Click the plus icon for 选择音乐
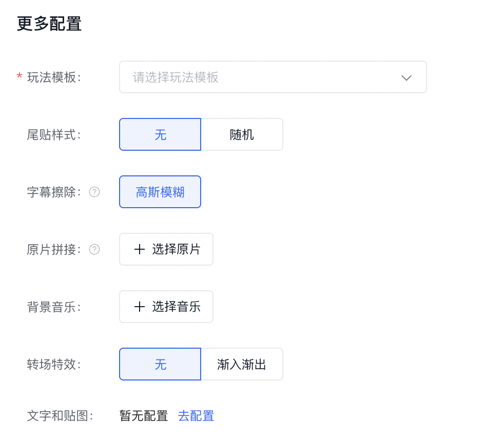504x442 pixels. [139, 307]
